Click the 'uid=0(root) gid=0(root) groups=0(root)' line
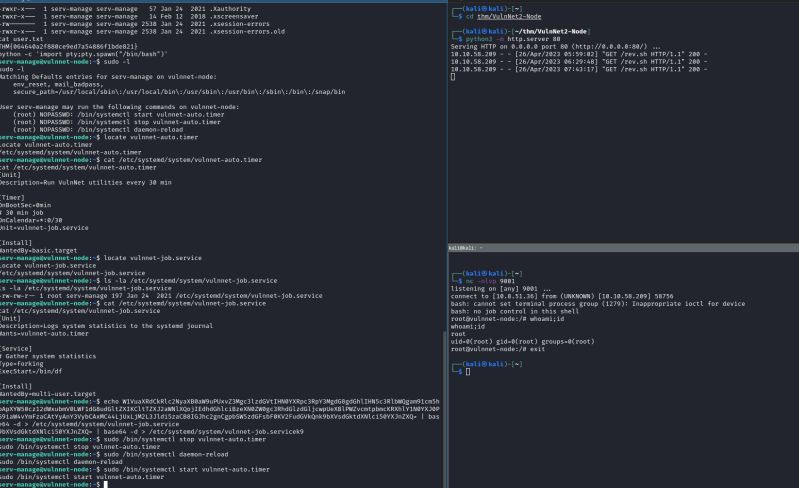This screenshot has height=488, width=799. 522,341
